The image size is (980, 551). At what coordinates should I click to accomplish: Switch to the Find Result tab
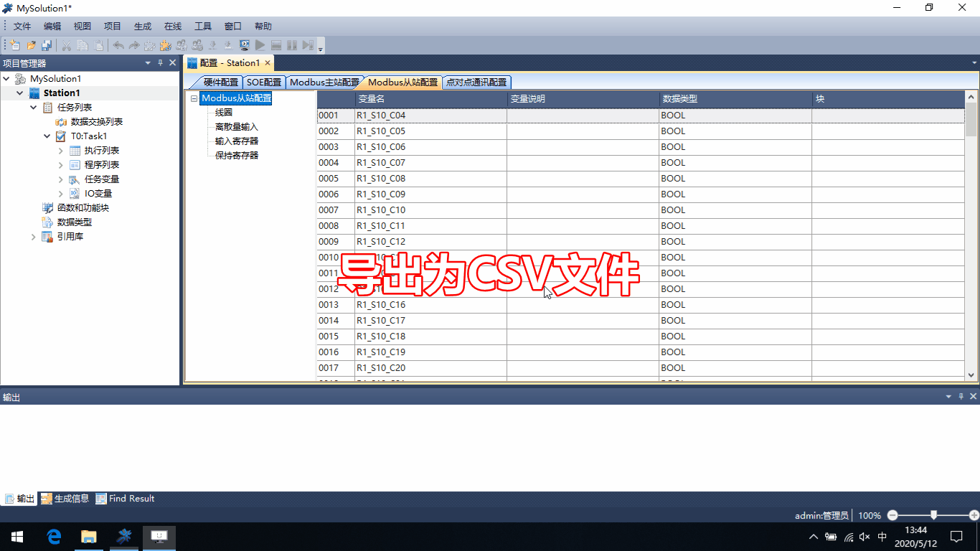tap(126, 499)
